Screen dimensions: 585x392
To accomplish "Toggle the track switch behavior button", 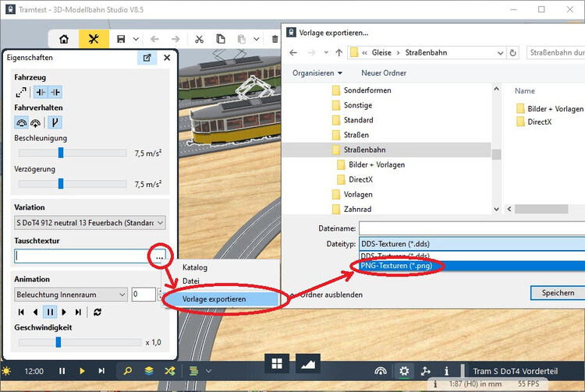I will [55, 122].
